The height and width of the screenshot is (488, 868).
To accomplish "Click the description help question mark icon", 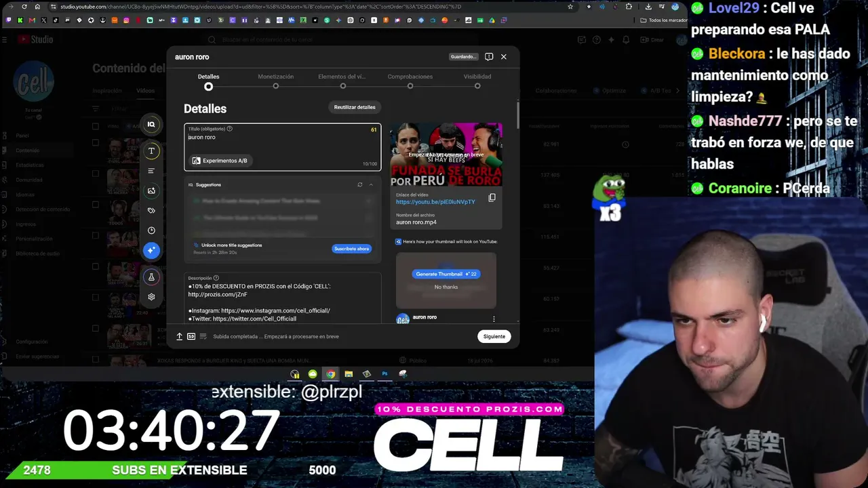I will point(216,278).
